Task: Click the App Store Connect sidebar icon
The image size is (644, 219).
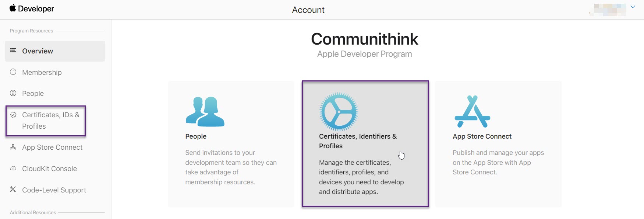Action: [x=13, y=147]
